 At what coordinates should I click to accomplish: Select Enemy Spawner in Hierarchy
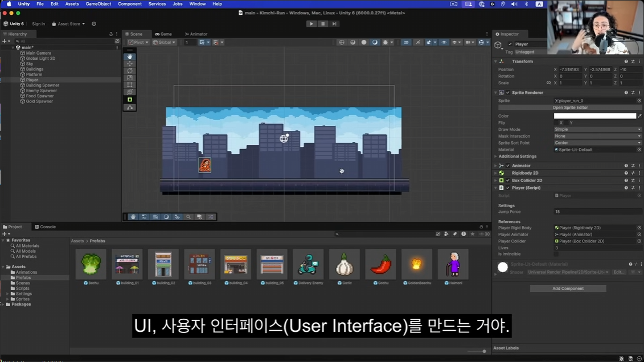[x=41, y=90]
